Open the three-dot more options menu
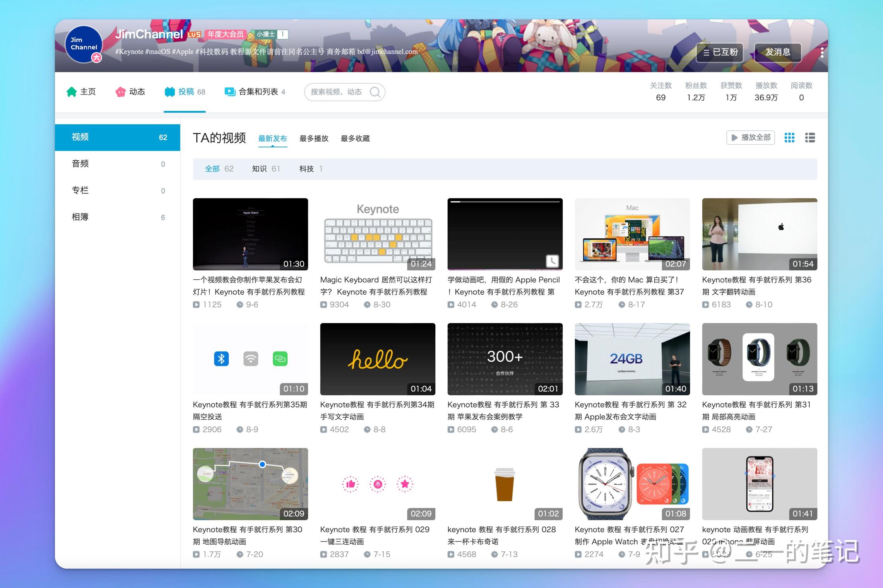The width and height of the screenshot is (883, 588). point(822,52)
